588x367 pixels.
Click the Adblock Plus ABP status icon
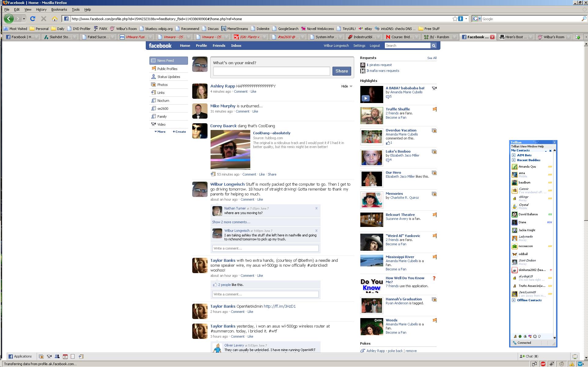click(543, 364)
